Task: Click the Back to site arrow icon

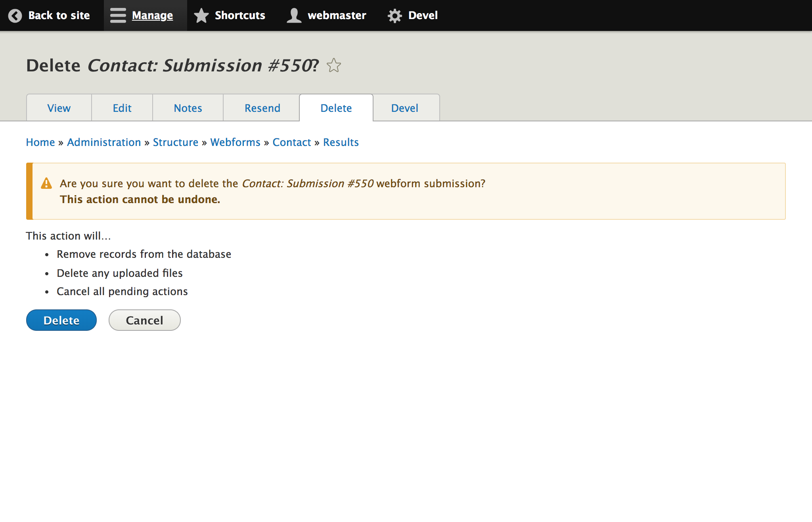Action: pos(15,15)
